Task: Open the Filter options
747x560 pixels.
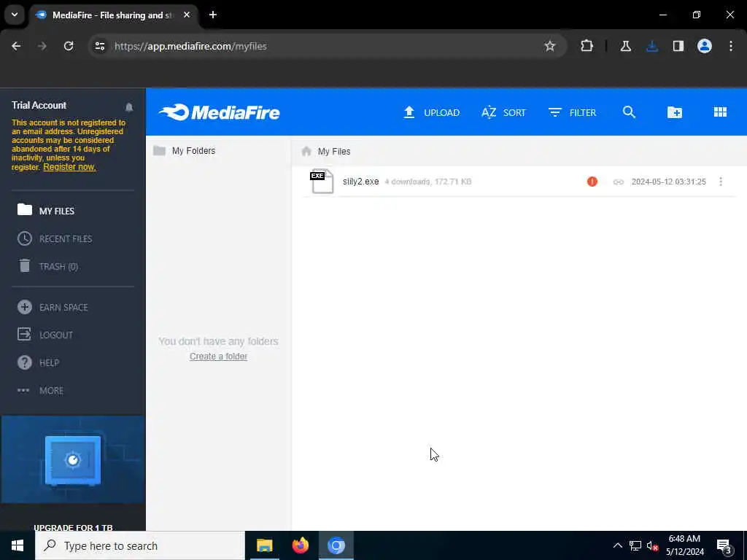Action: (x=572, y=112)
